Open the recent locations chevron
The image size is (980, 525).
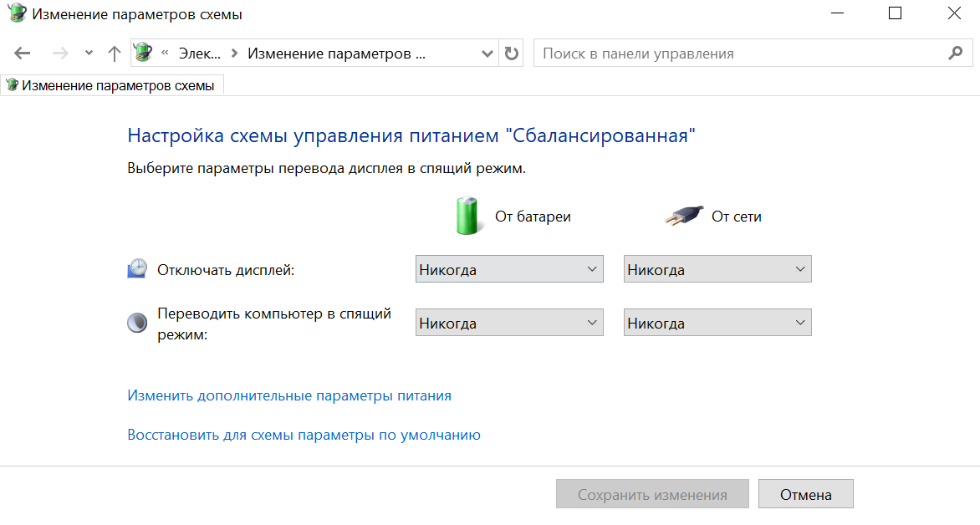pyautogui.click(x=89, y=54)
